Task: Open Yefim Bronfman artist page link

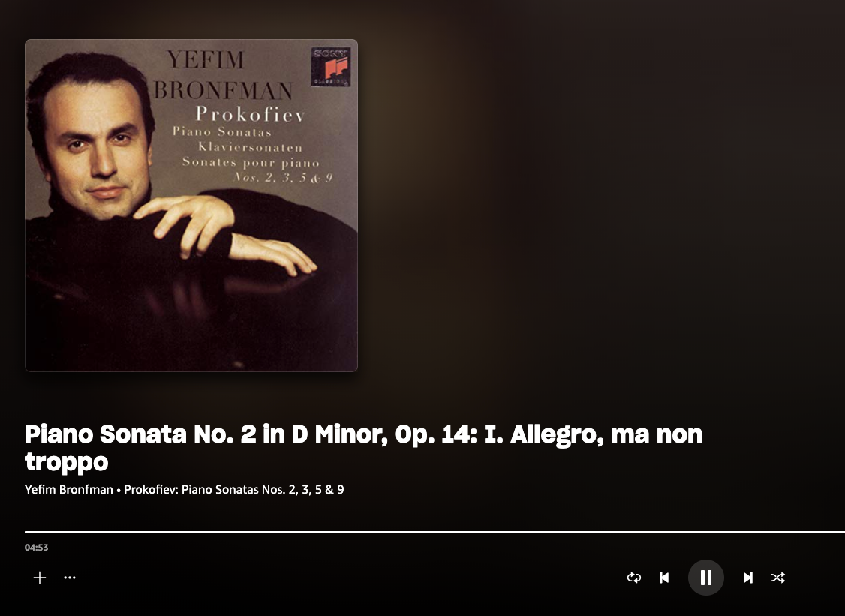Action: pyautogui.click(x=69, y=489)
